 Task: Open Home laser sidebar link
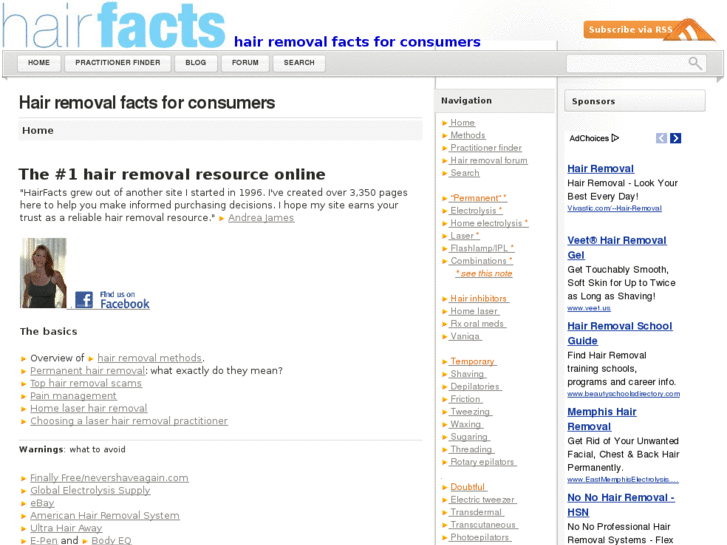(x=474, y=311)
